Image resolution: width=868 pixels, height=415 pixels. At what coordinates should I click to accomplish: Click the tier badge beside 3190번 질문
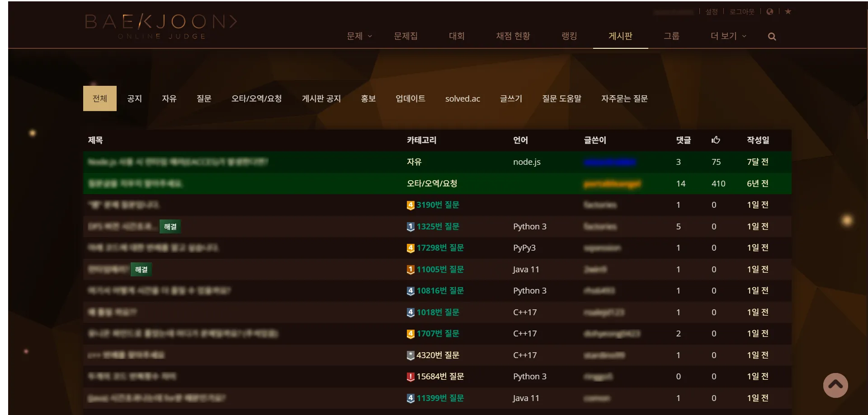point(410,205)
